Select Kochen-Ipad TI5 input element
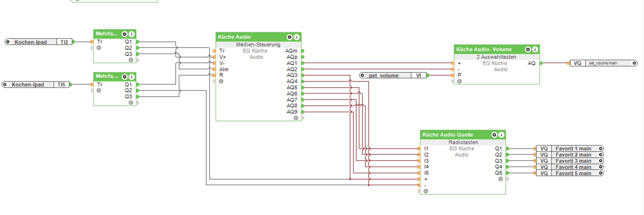 (x=28, y=85)
